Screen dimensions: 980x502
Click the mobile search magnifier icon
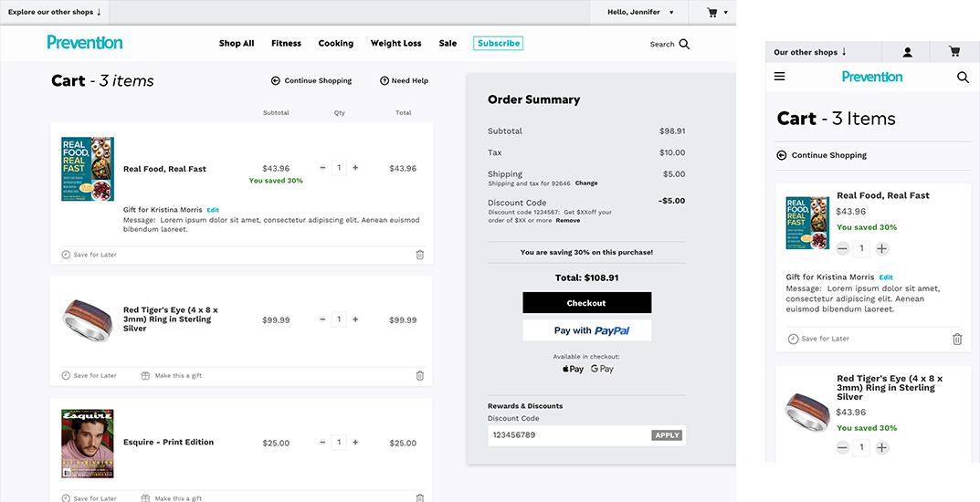pyautogui.click(x=963, y=78)
